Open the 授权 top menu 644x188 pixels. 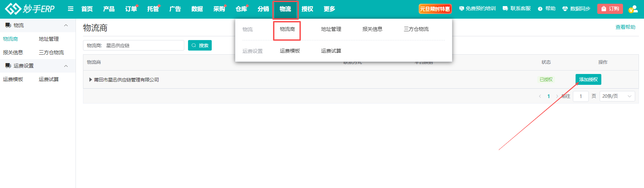pos(307,9)
